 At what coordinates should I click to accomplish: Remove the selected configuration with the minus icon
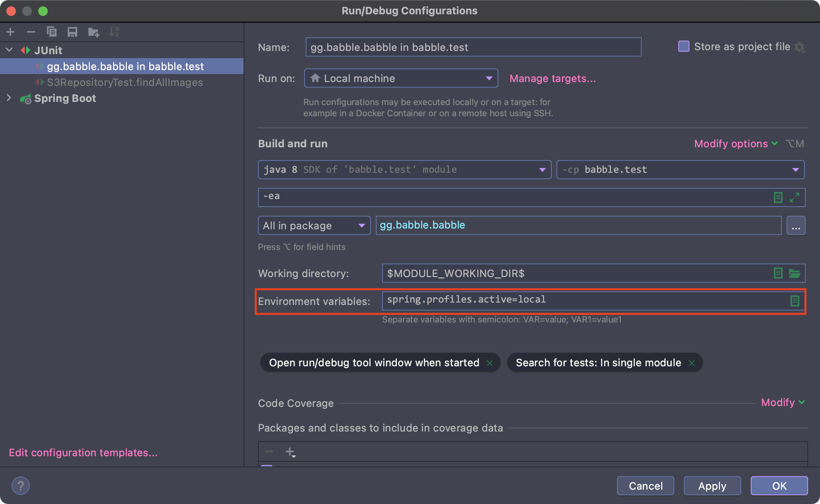click(x=31, y=32)
